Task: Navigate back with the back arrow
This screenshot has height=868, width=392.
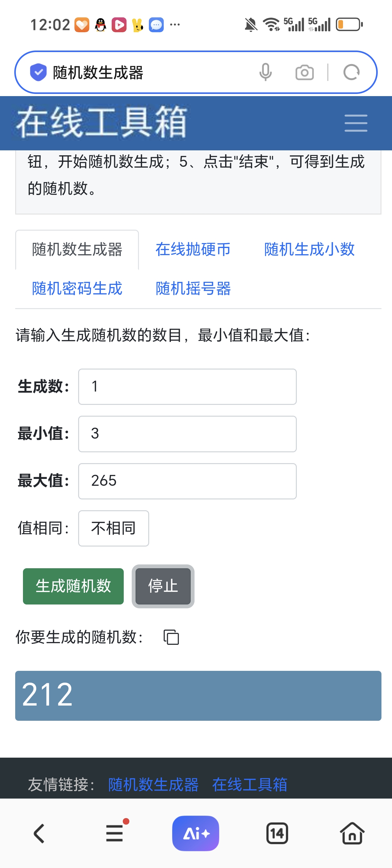Action: click(x=39, y=834)
